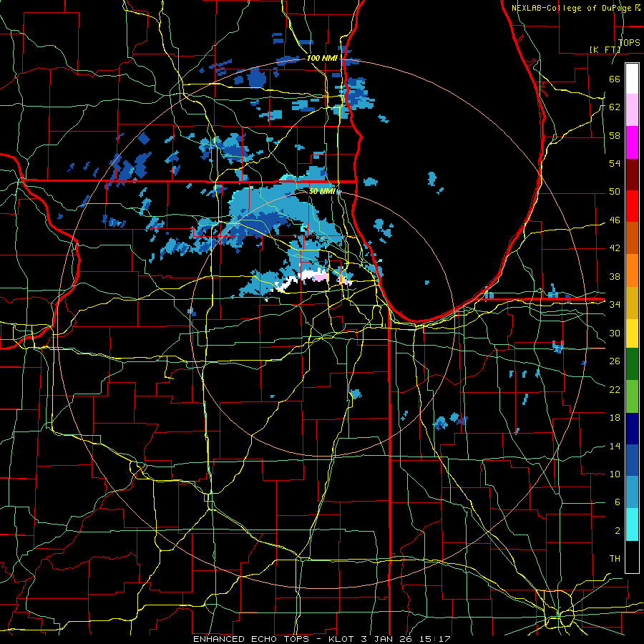Click the 34 legend value

coord(615,305)
